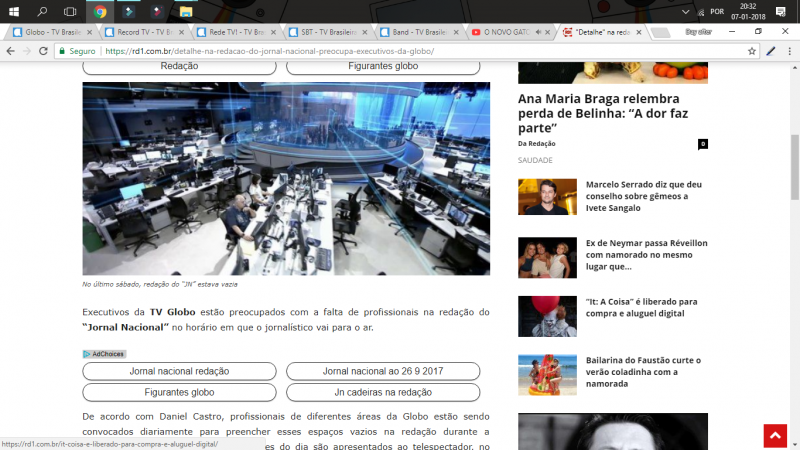Screen dimensions: 800x450
Task: Open black-and-white portrait thumbnail in sidebar
Action: [x=613, y=432]
